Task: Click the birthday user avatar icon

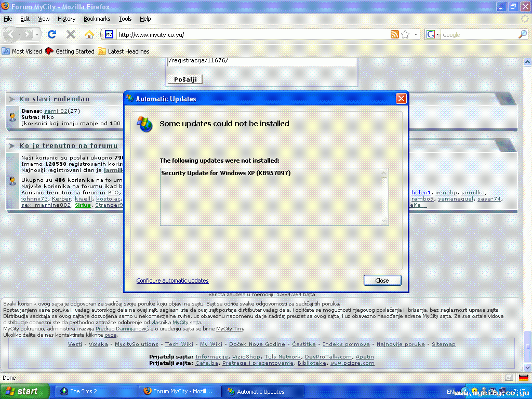Action: pyautogui.click(x=12, y=117)
